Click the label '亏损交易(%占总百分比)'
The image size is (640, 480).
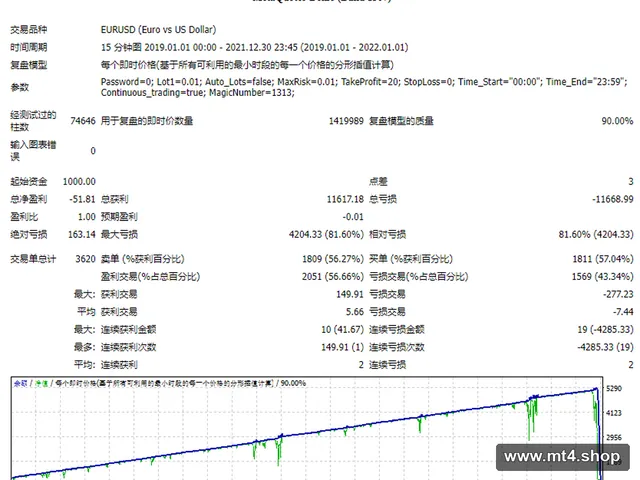pyautogui.click(x=418, y=277)
